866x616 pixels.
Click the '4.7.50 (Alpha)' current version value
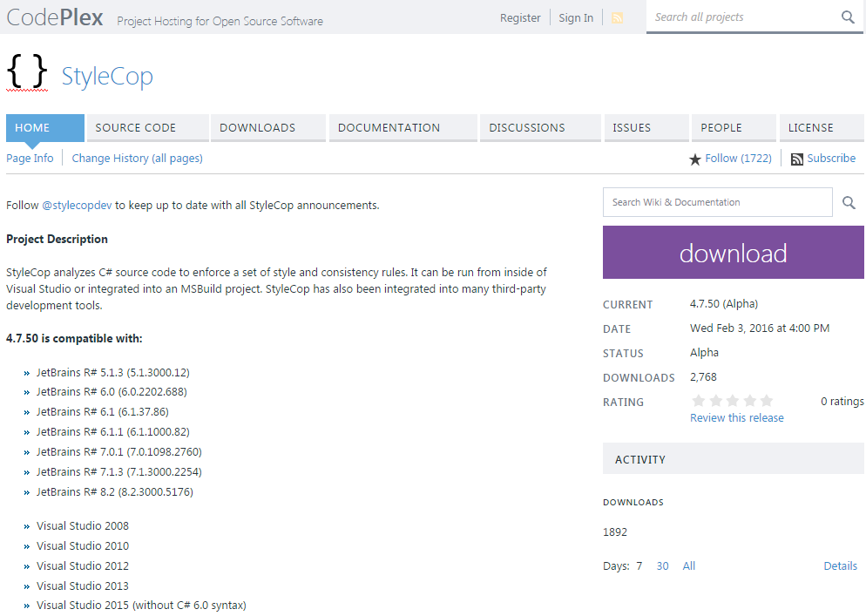tap(723, 304)
